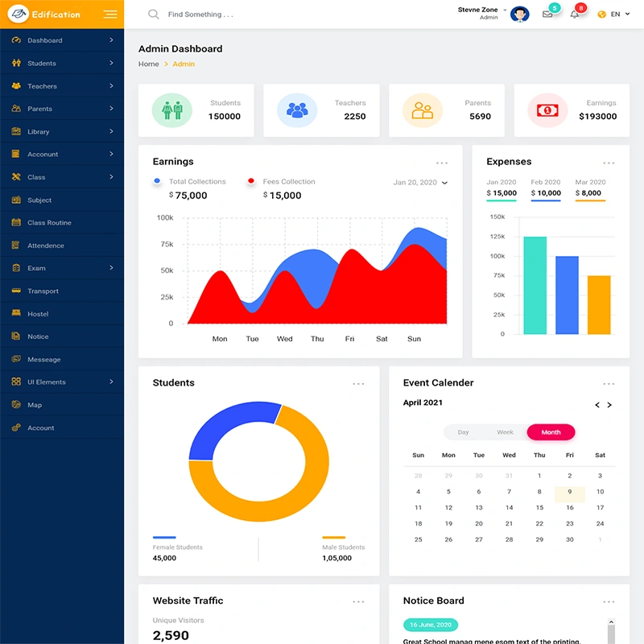Viewport: 644px width, 644px height.
Task: Open the Dashboard sidebar item
Action: click(x=45, y=39)
